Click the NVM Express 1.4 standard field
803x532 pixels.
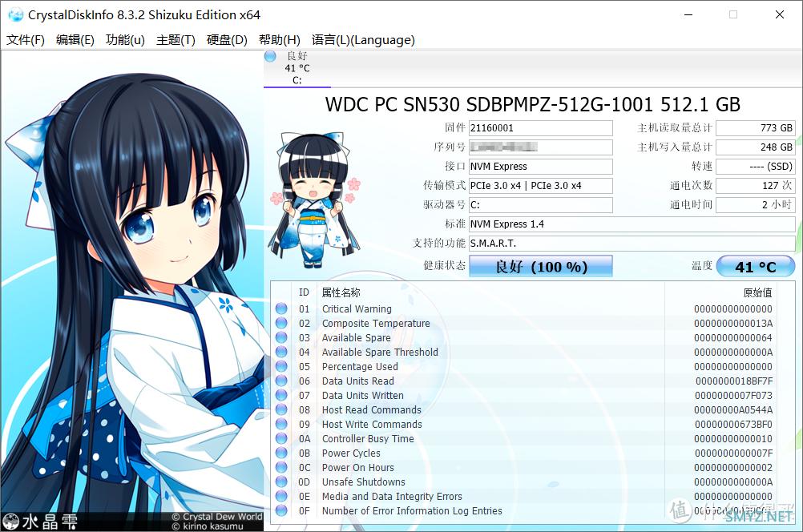click(632, 224)
